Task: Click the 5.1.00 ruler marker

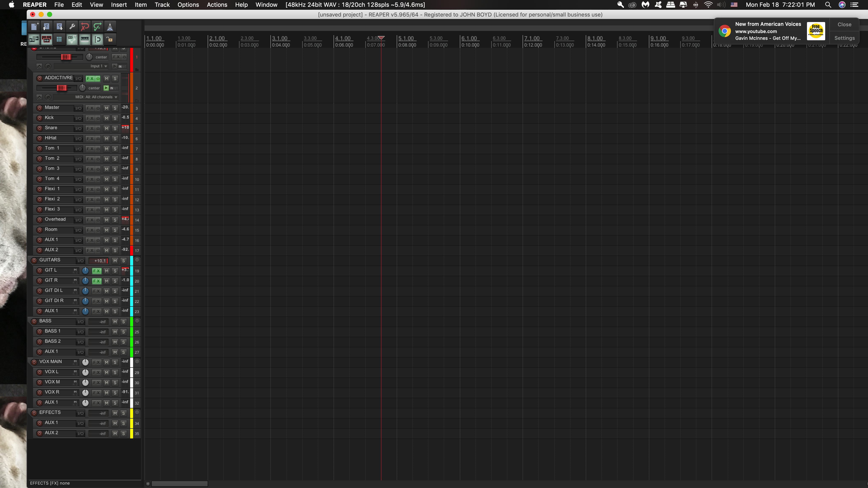Action: pos(406,38)
